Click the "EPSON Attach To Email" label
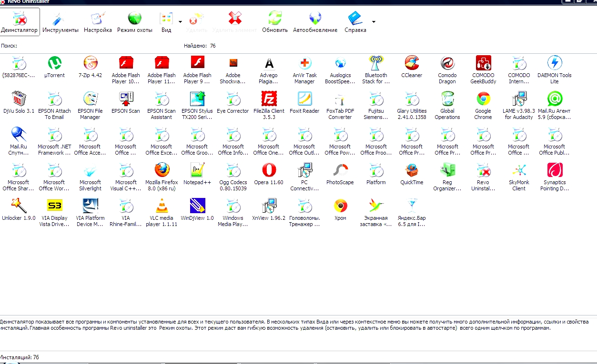The height and width of the screenshot is (364, 597). [x=54, y=114]
